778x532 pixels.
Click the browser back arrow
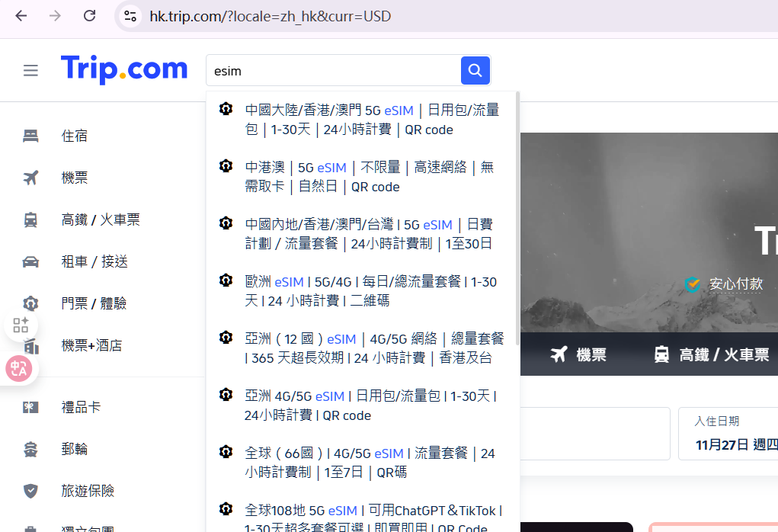click(21, 16)
